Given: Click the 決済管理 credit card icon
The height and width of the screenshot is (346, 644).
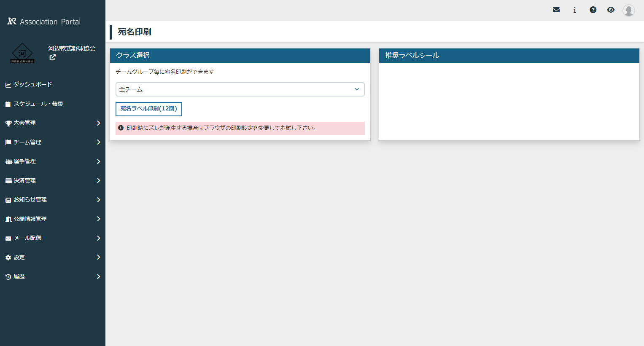Looking at the screenshot, I should point(8,181).
